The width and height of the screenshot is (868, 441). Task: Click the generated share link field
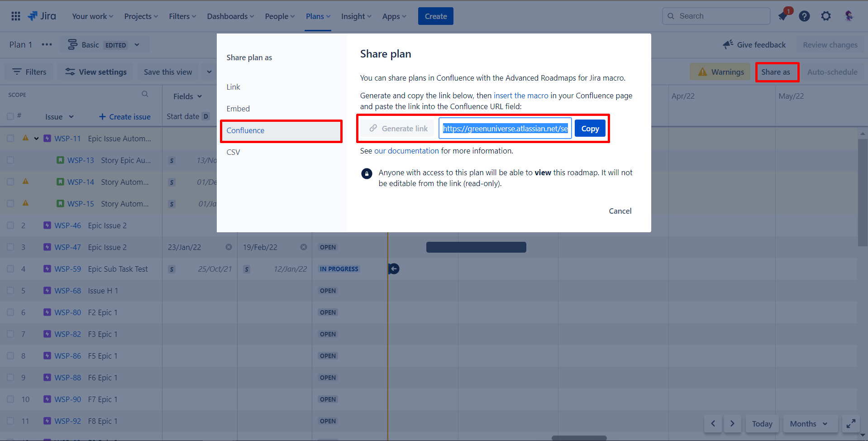[x=504, y=128]
